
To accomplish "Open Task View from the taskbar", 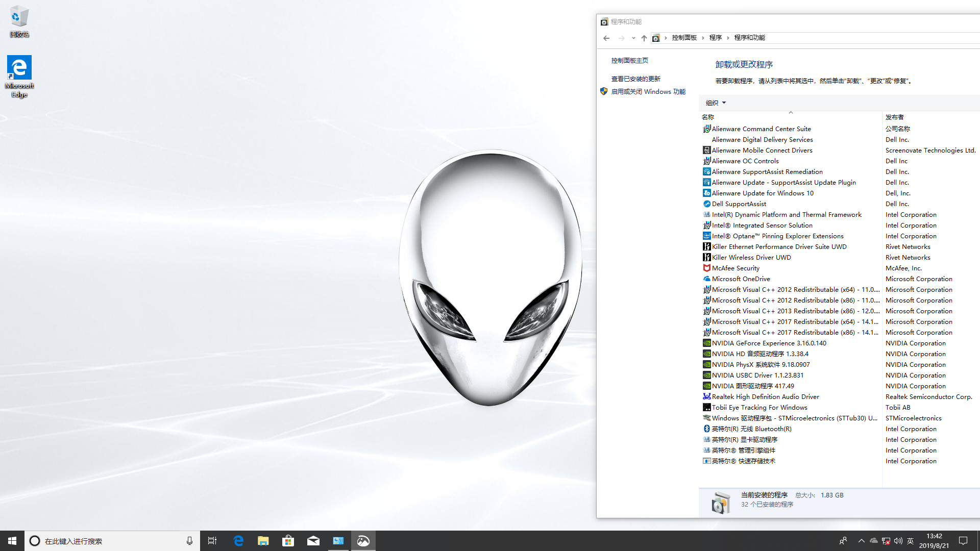I will coord(212,541).
